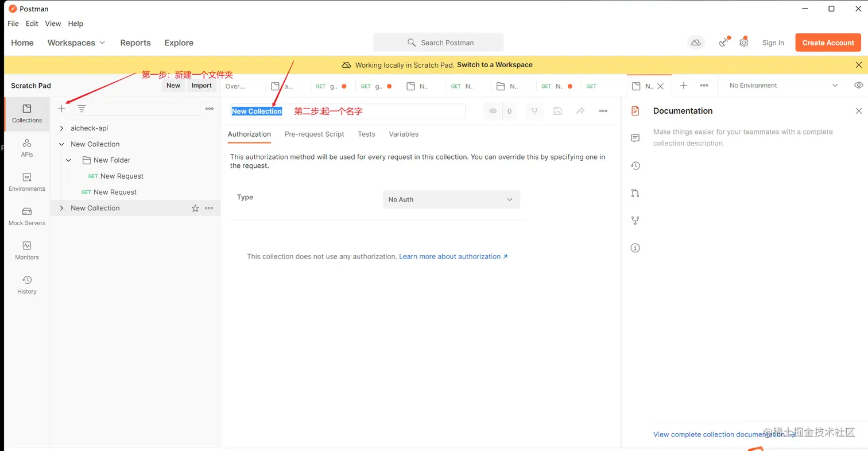868x451 pixels.
Task: Open the Forks icon in right sidebar
Action: pyautogui.click(x=635, y=220)
